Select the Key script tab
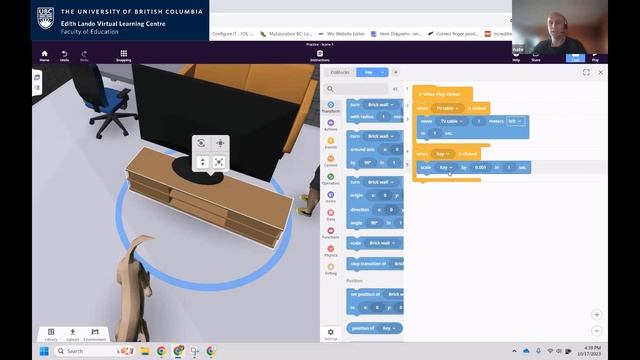 click(x=369, y=72)
